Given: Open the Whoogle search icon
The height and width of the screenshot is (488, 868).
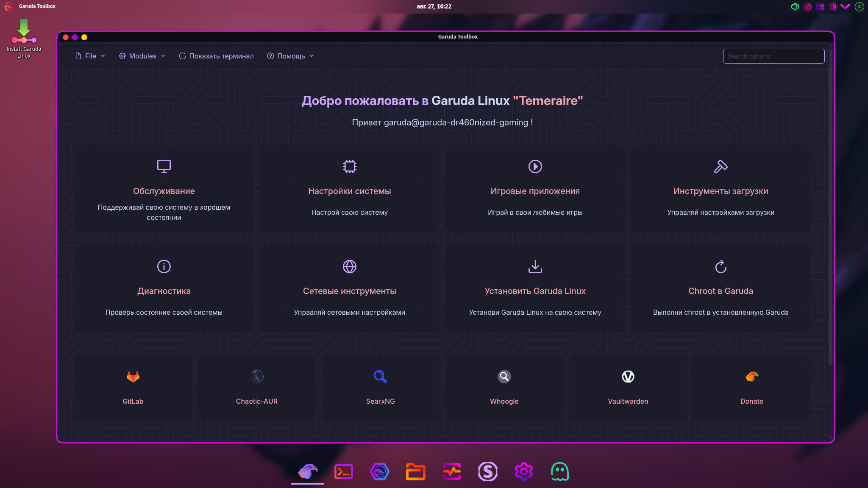Looking at the screenshot, I should [504, 376].
